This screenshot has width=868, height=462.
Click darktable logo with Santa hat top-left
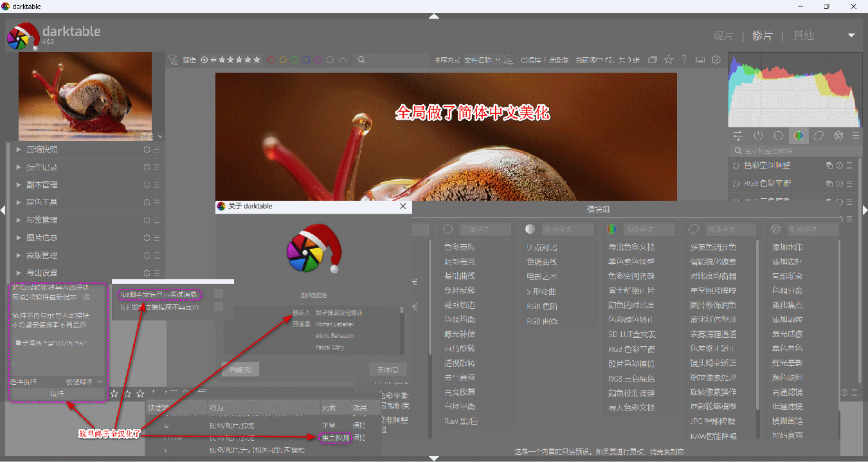(x=23, y=37)
